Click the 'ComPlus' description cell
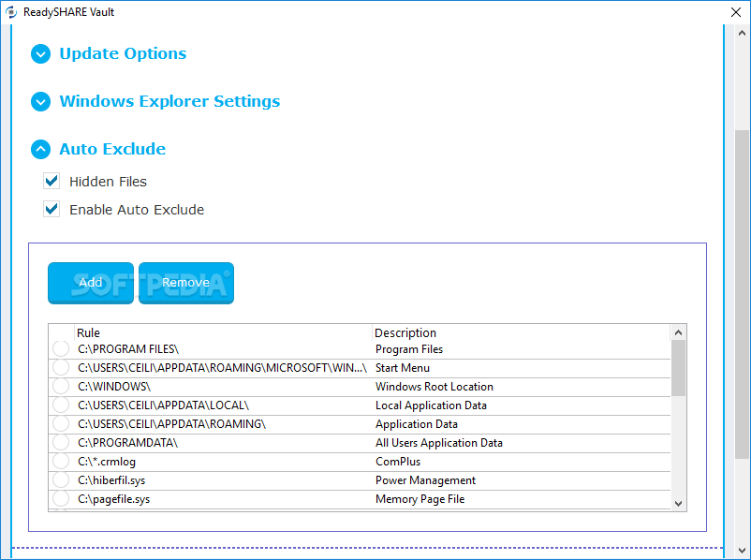 (x=398, y=462)
